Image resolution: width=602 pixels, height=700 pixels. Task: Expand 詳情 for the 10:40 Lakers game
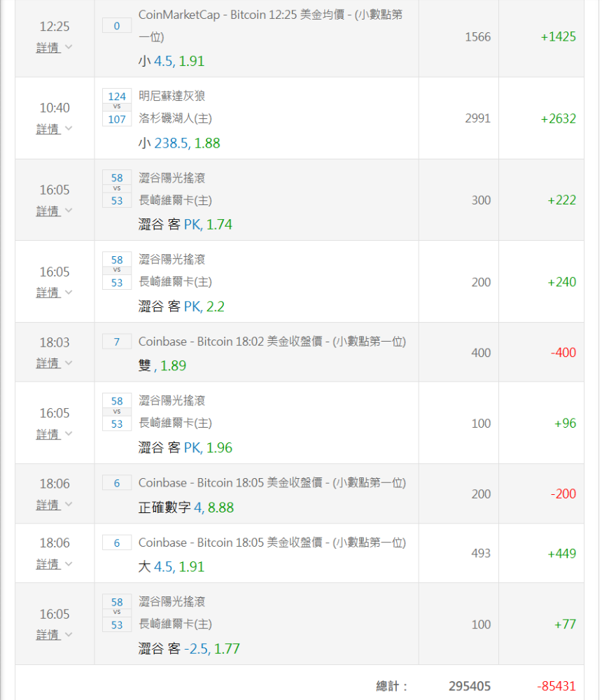point(48,129)
